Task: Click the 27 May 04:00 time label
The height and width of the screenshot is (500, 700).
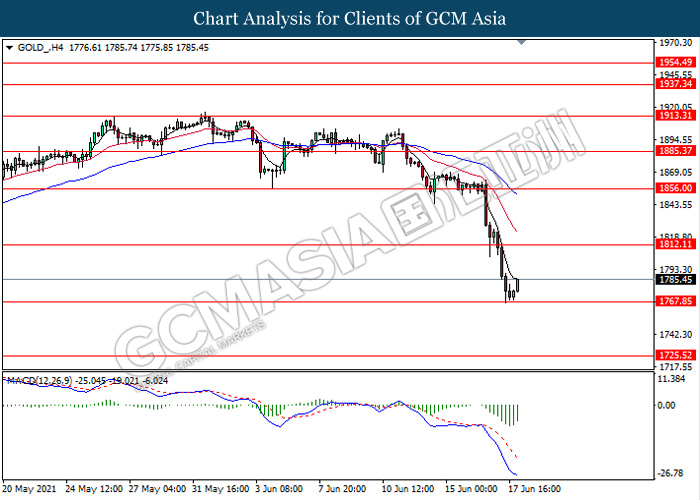Action: pos(157,489)
